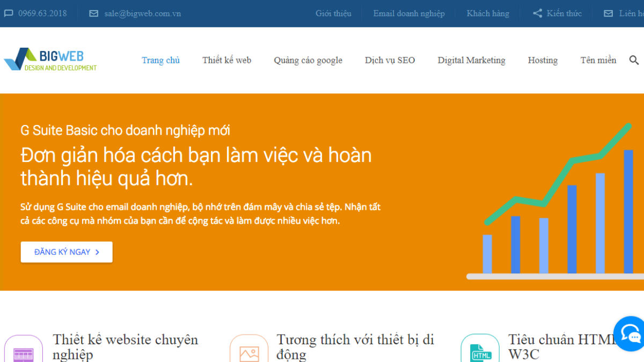Screen dimensions: 644x362
Task: Click the Thiết kế website chuyên nghiệp heading
Action: coord(126,347)
